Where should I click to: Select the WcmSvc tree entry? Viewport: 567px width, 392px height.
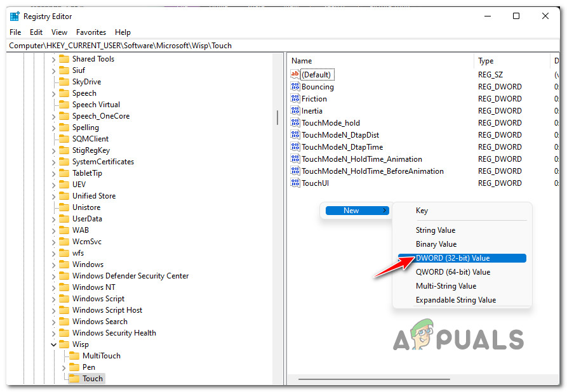[x=87, y=242]
